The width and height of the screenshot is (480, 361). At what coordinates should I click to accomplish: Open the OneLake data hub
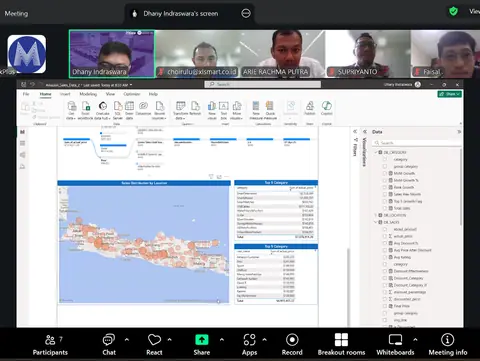[102, 110]
